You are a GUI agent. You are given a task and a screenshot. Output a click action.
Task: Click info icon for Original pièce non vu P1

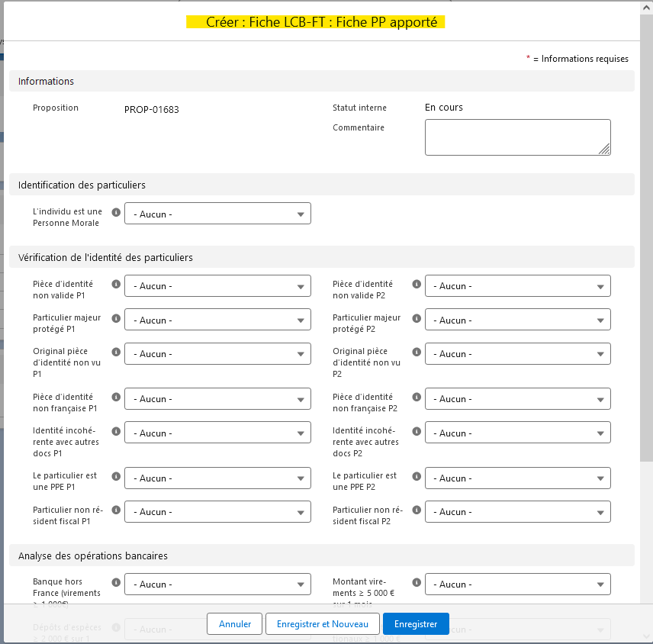tap(116, 352)
